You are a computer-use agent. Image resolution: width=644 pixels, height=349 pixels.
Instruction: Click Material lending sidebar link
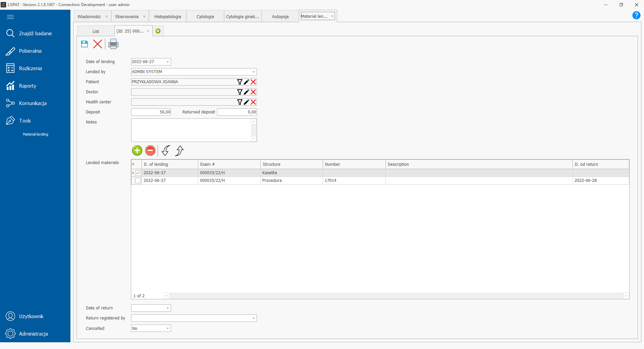pyautogui.click(x=35, y=134)
